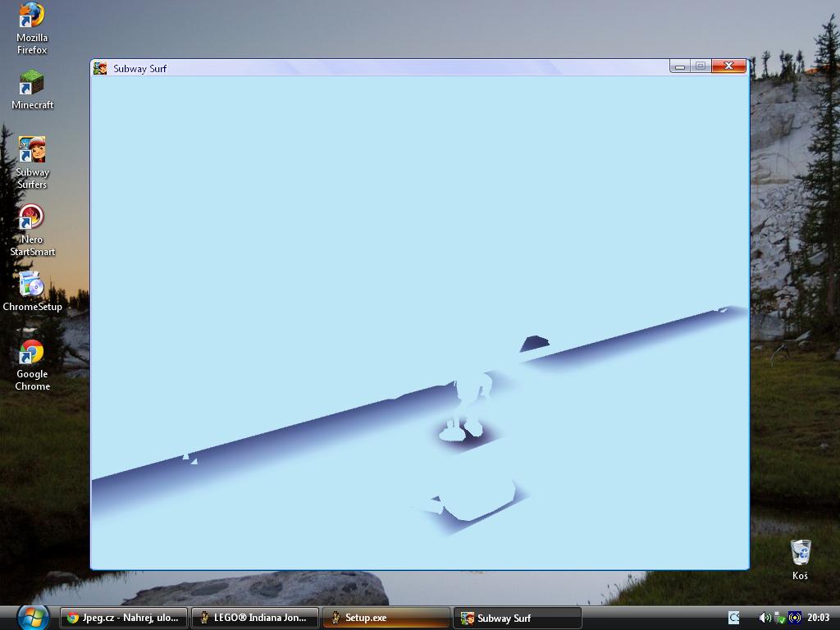
Task: Click the character figure in game view
Action: pos(467,407)
